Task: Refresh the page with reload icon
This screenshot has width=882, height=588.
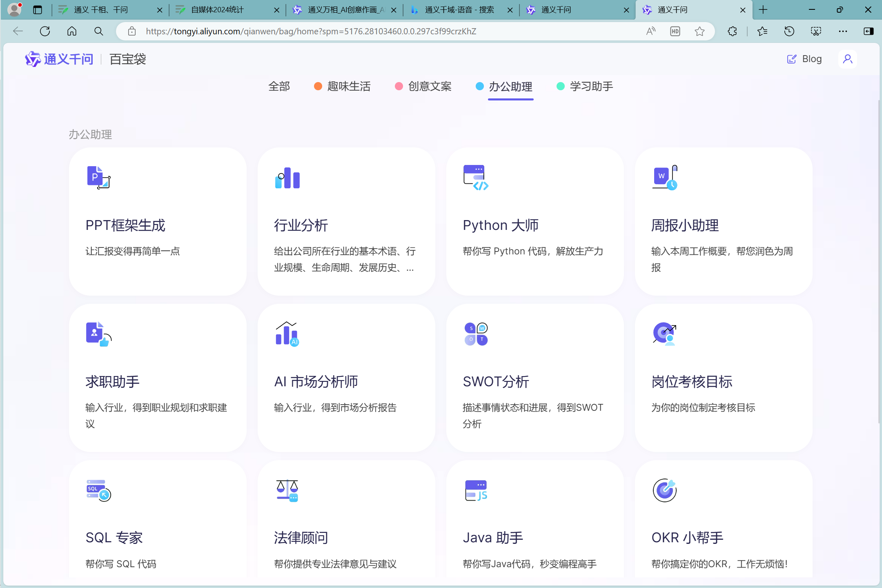Action: coord(45,31)
